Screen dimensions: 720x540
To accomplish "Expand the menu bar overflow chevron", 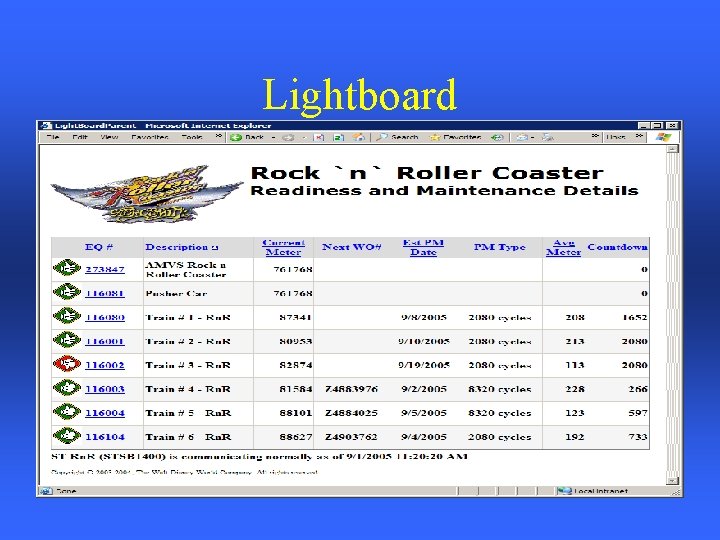I will [219, 136].
